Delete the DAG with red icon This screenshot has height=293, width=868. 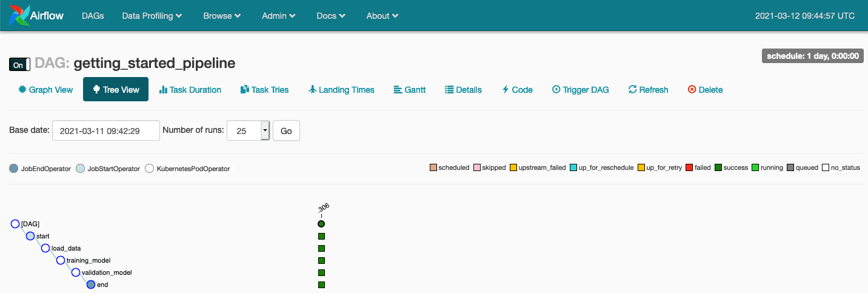[x=692, y=90]
